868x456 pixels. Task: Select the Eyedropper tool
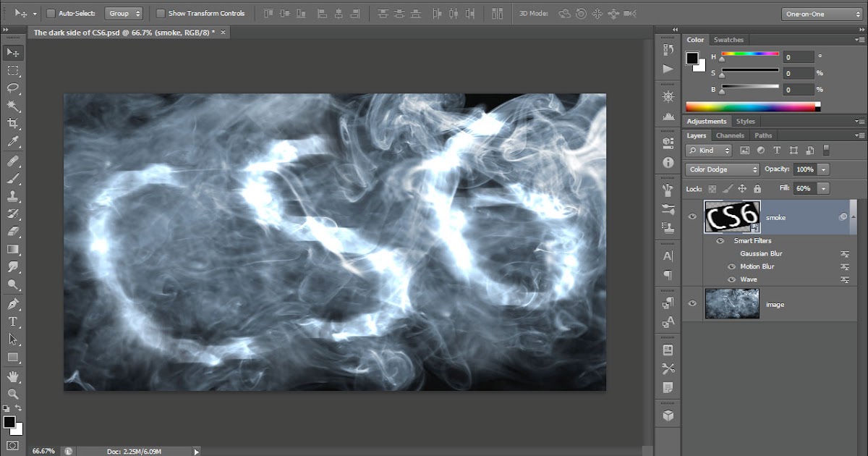(13, 143)
